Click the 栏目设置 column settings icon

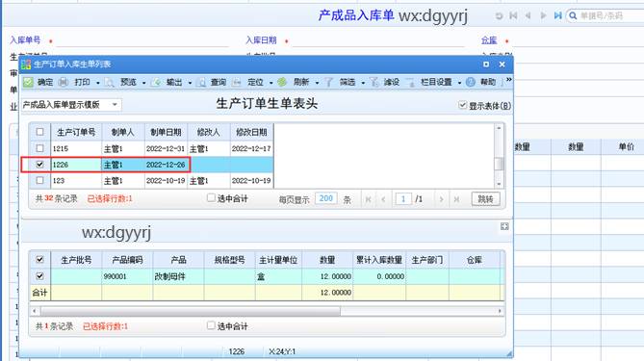coord(410,82)
